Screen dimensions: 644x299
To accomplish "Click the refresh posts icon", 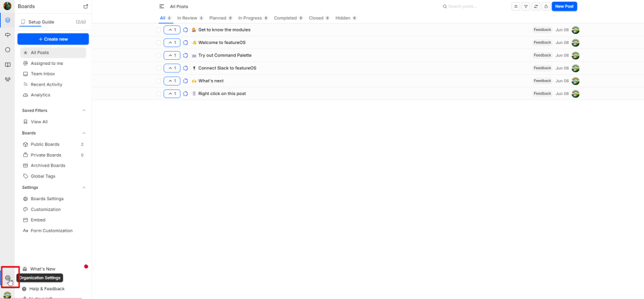I will (535, 6).
